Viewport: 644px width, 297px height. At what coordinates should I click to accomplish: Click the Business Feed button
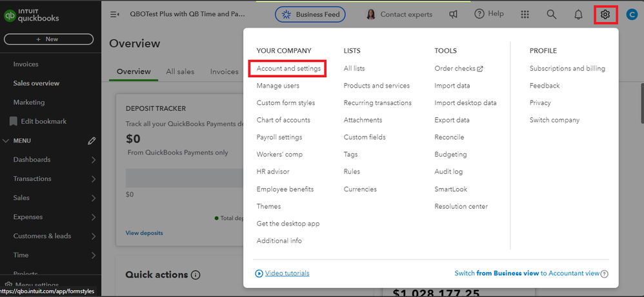pos(310,14)
